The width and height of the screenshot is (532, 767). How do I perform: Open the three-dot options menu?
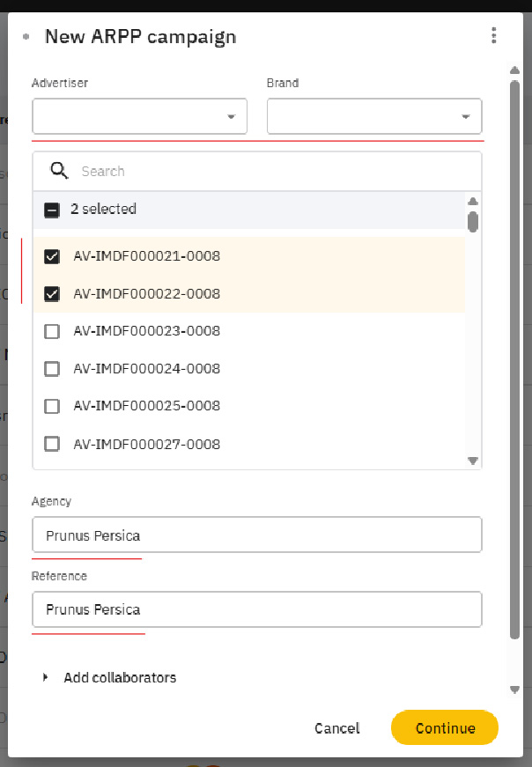click(494, 36)
